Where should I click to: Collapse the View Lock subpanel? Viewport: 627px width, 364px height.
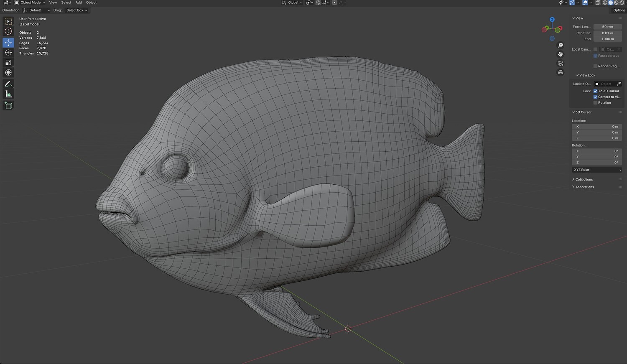click(x=585, y=76)
